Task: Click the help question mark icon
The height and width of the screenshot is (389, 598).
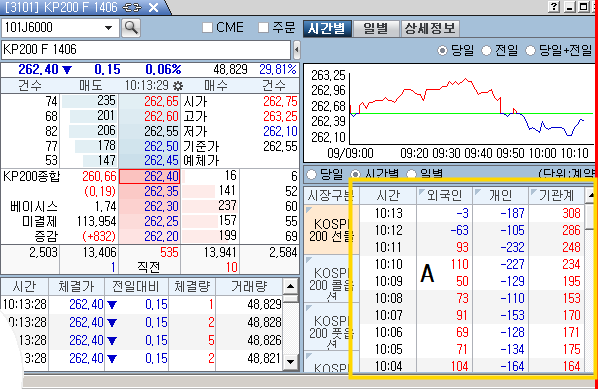Action: (554, 6)
